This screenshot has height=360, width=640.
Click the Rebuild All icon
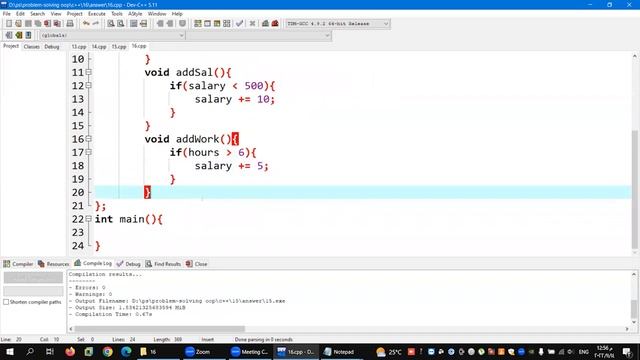[x=227, y=24]
